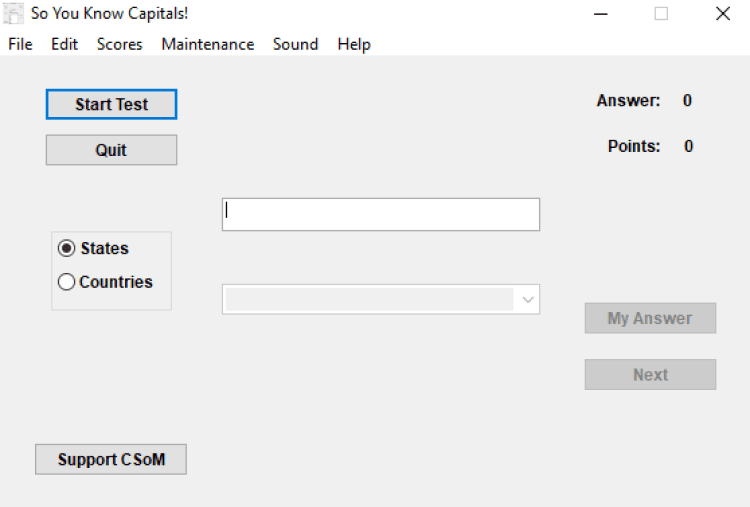Open the Scores menu

coord(119,44)
